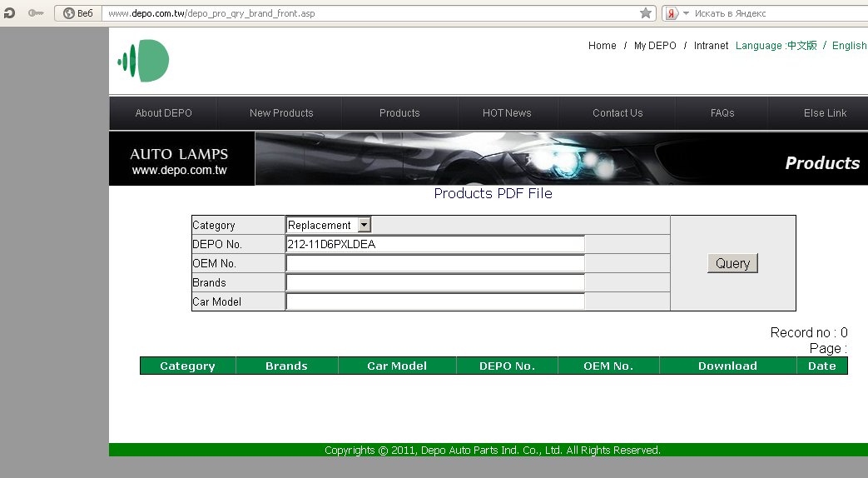The height and width of the screenshot is (478, 868).
Task: Click the Auto Lamps banner image
Action: pyautogui.click(x=489, y=158)
